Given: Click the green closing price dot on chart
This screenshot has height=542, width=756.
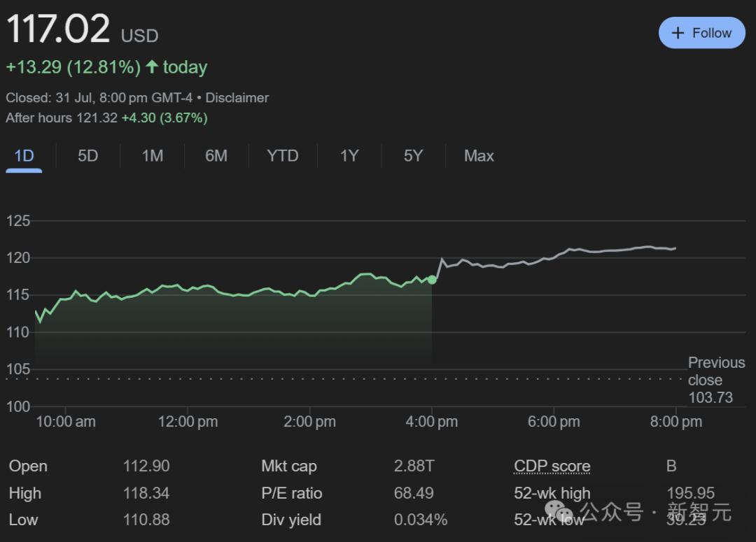Looking at the screenshot, I should 432,280.
